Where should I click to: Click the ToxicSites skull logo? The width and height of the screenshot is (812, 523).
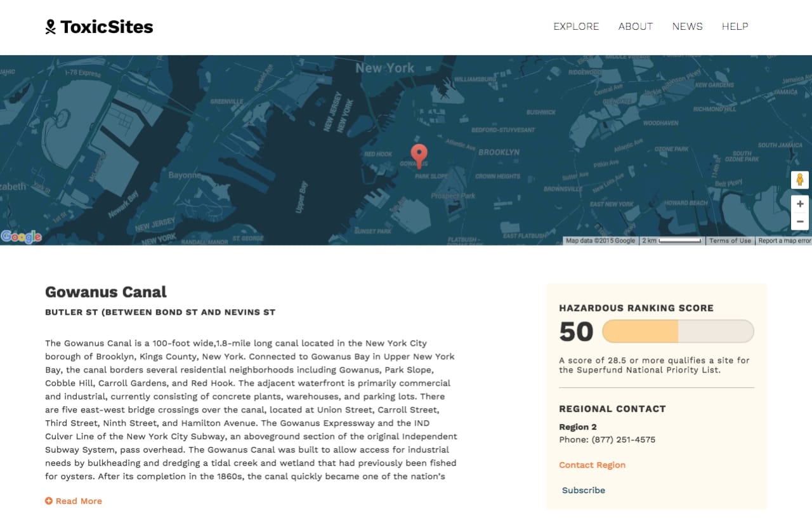click(50, 26)
